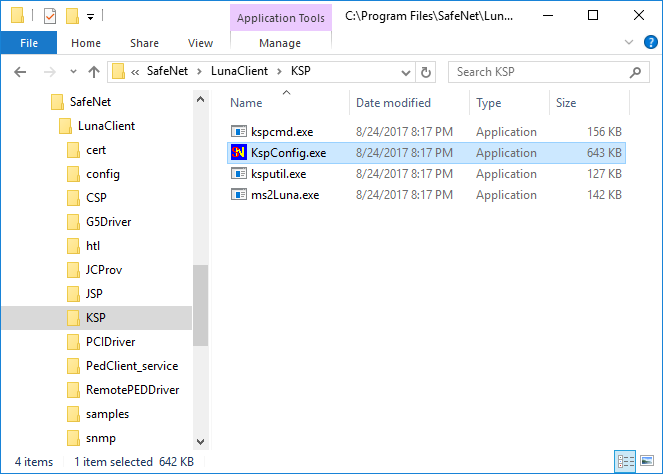Viewport: 663px width, 474px height.
Task: Open the File menu
Action: (x=29, y=43)
